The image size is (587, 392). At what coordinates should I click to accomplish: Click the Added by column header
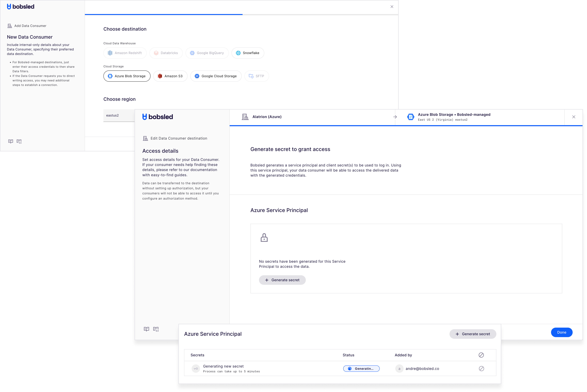coord(403,355)
